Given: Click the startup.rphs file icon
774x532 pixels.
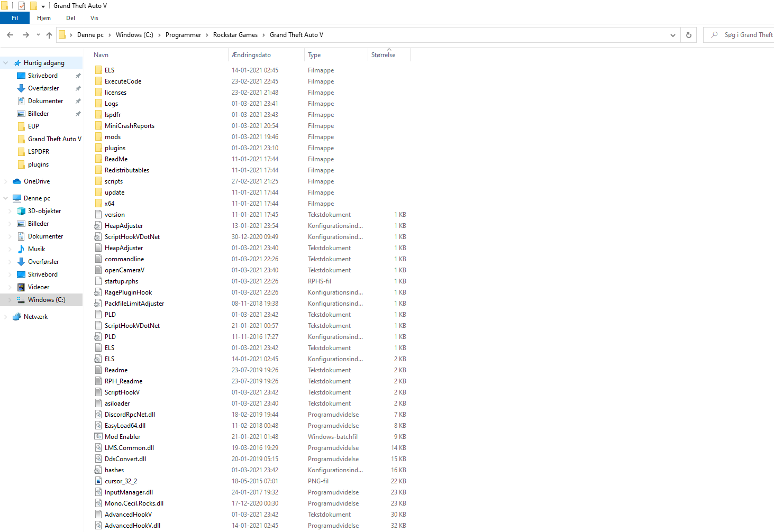Looking at the screenshot, I should pos(98,281).
